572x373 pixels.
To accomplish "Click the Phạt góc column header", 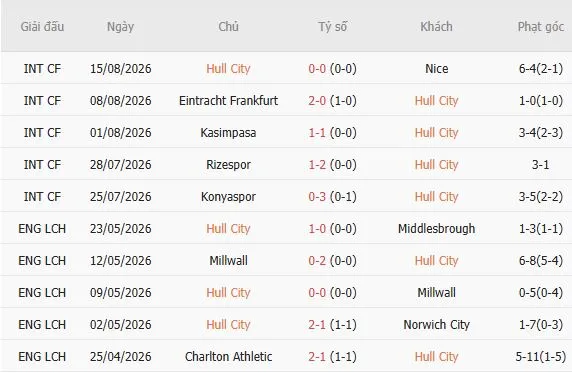I will [x=541, y=27].
